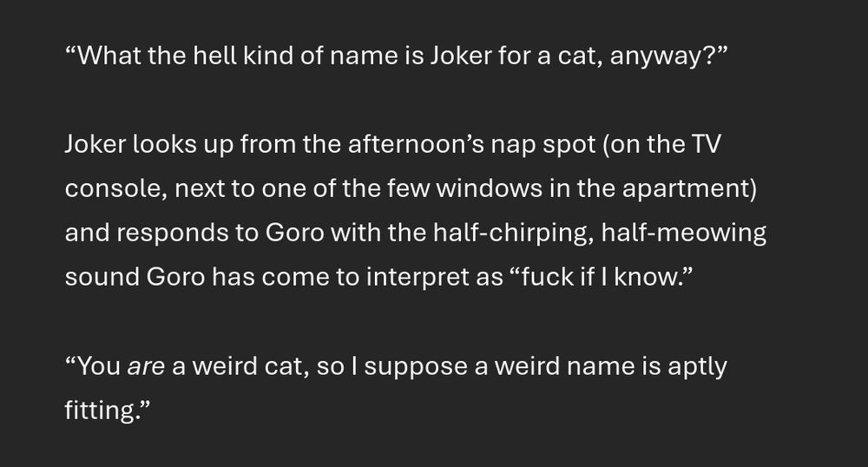Screen dimensions: 868x467
Task: Click the word "afternoon's"
Action: [416, 144]
